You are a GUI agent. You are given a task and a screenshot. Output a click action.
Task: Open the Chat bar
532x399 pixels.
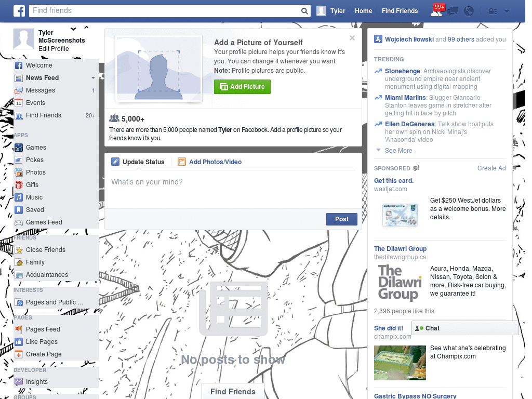[465, 328]
